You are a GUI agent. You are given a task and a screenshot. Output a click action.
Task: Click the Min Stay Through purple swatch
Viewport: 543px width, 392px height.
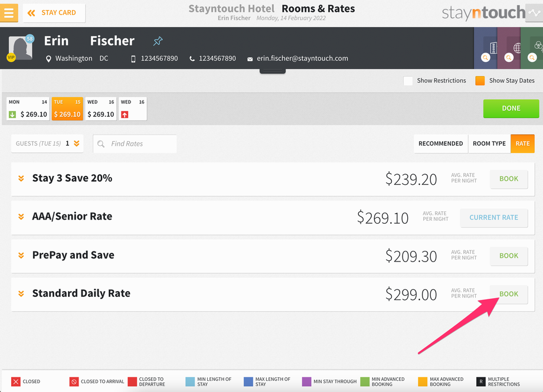306,381
